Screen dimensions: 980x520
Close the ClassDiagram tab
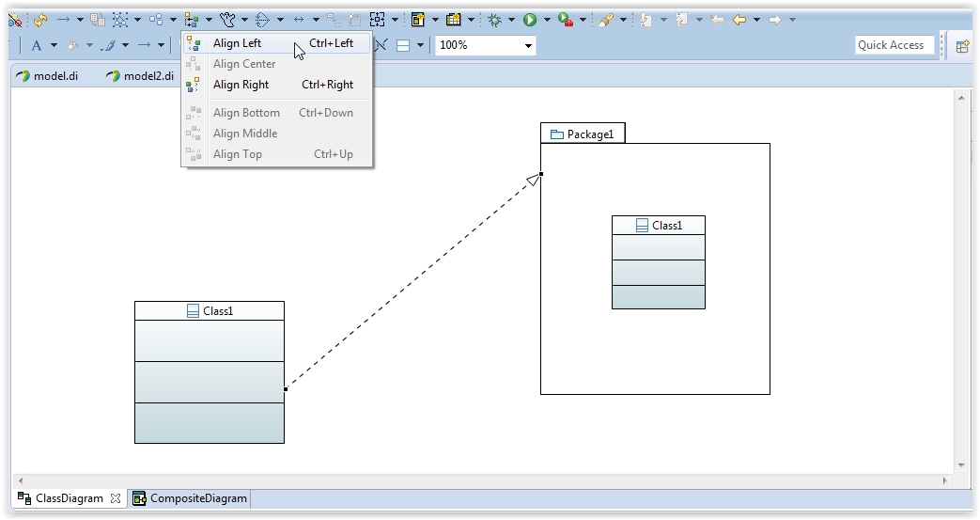point(115,498)
